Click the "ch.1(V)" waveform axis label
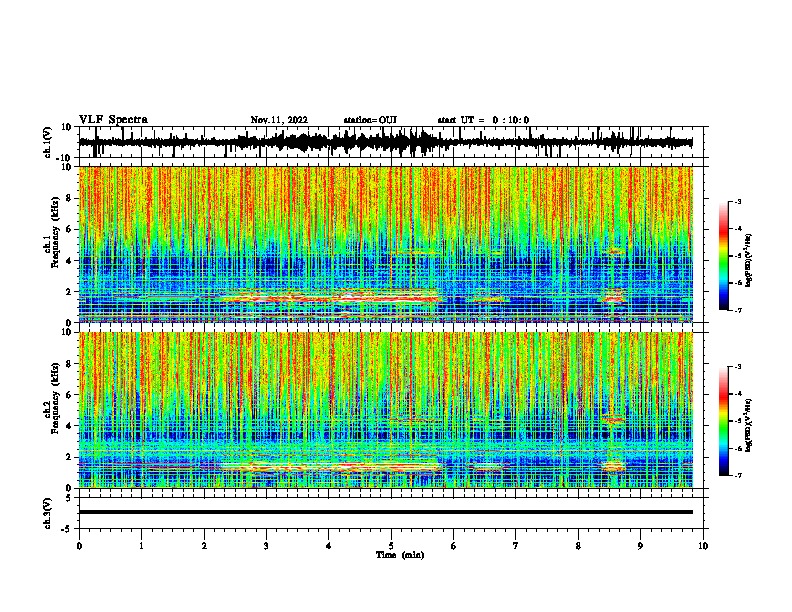 (48, 142)
